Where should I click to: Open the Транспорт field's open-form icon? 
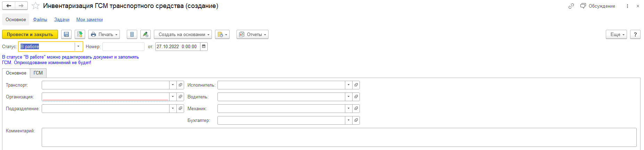coord(180,85)
